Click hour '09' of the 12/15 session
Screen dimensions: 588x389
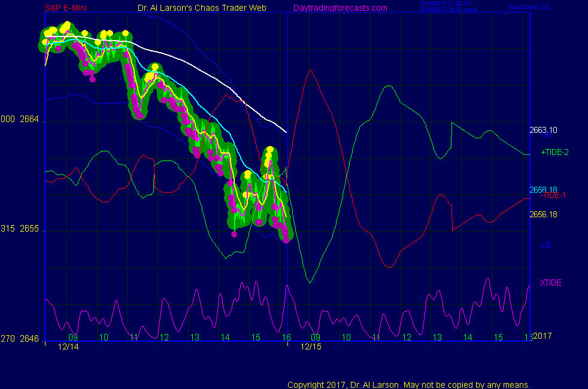[x=316, y=338]
